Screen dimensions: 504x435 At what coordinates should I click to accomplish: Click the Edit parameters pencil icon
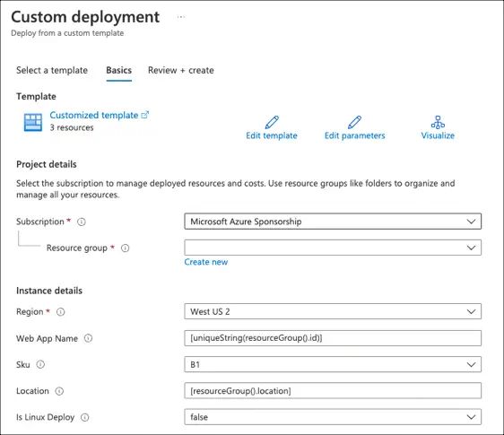point(354,122)
